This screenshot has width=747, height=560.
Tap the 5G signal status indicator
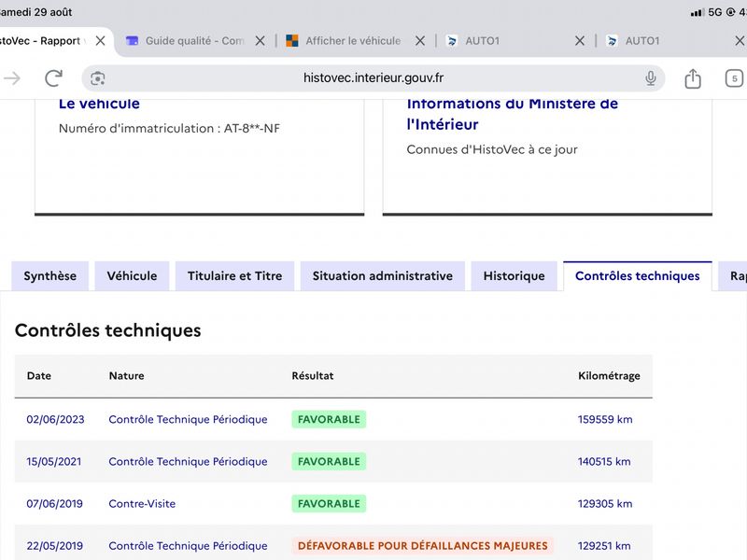pyautogui.click(x=714, y=12)
